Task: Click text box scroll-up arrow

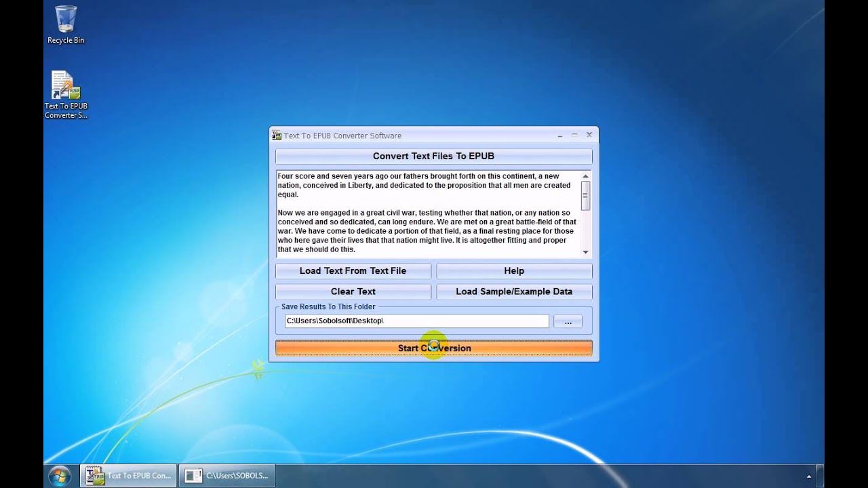Action: (x=586, y=176)
